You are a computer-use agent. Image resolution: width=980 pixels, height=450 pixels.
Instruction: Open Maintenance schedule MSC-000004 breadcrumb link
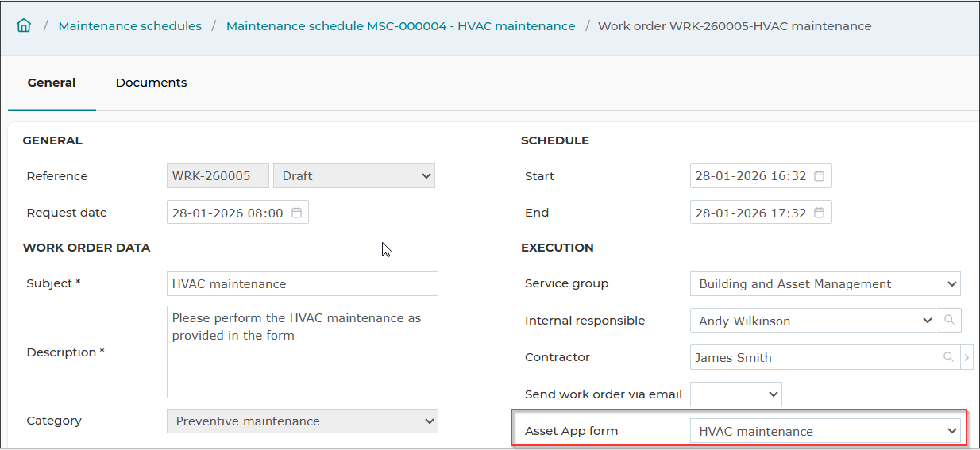401,25
